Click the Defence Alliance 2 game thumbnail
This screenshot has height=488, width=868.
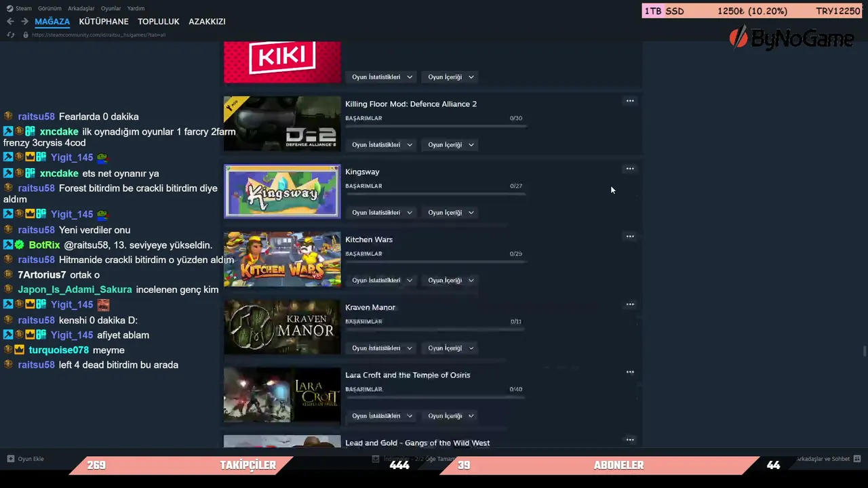point(282,123)
